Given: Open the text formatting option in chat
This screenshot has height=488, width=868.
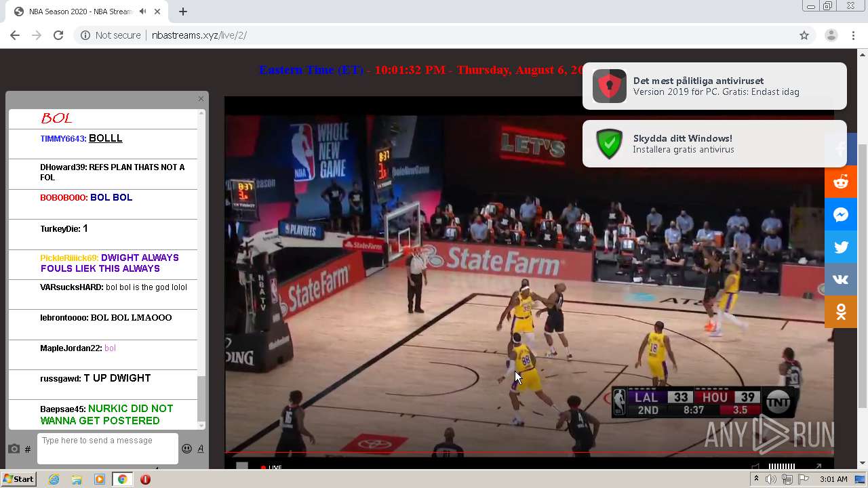Looking at the screenshot, I should coord(200,449).
